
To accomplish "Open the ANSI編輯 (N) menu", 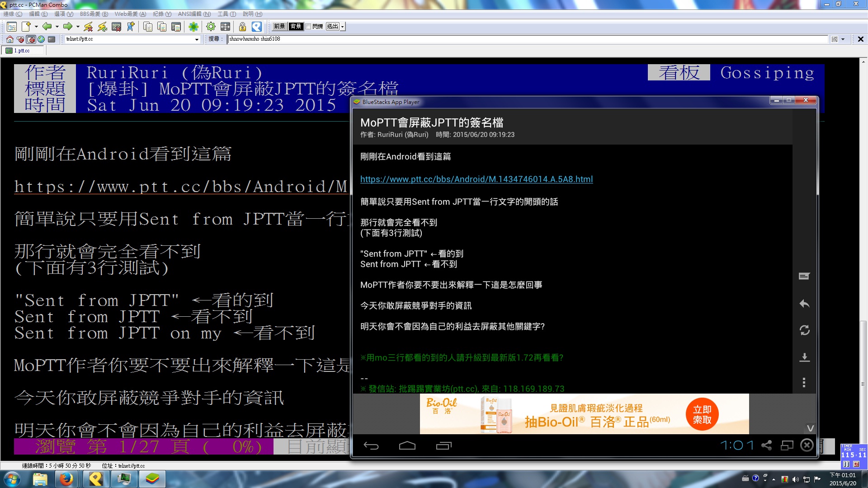I will [194, 14].
